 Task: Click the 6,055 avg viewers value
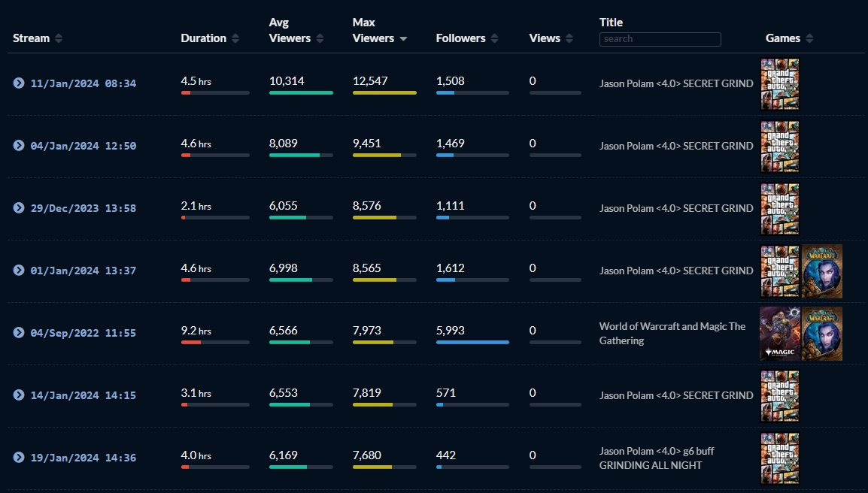click(283, 206)
